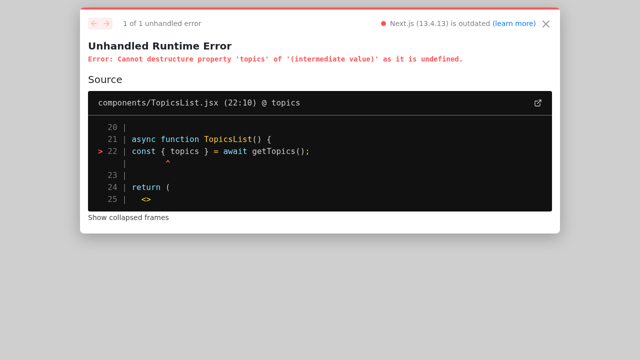The image size is (640, 360).
Task: Click the 'Source' section heading
Action: pos(105,80)
